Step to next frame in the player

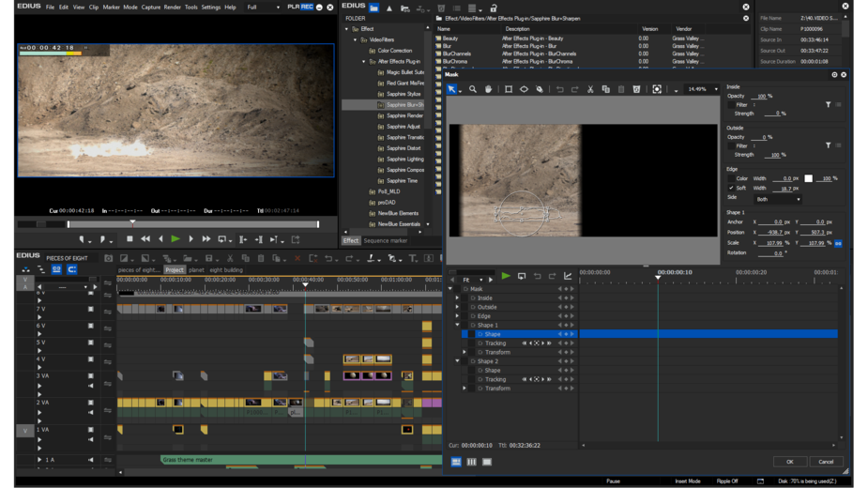point(191,239)
